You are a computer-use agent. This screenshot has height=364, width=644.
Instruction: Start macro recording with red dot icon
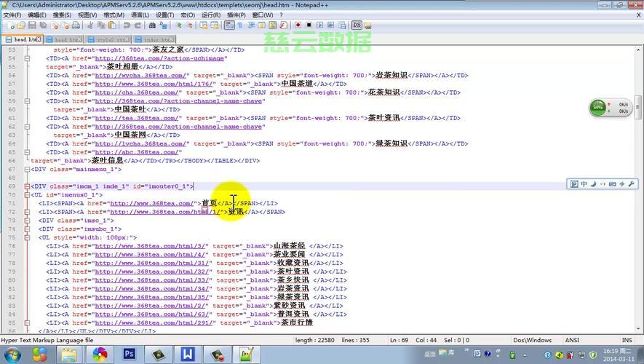[x=298, y=25]
